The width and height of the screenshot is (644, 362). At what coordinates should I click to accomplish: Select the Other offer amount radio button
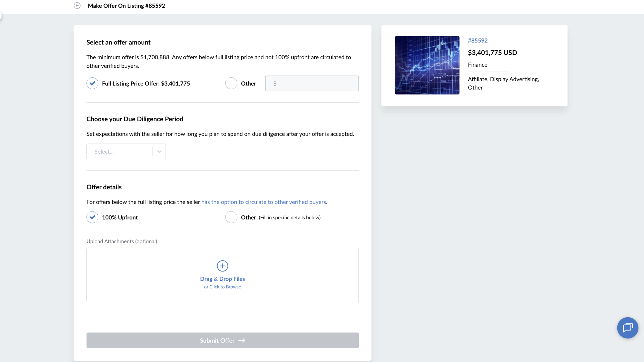coord(231,83)
